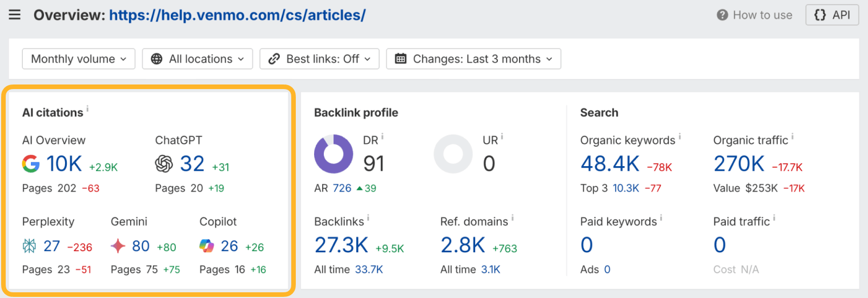Click the Copilot 26 citations value
Screen dimensions: 868x298
229,246
